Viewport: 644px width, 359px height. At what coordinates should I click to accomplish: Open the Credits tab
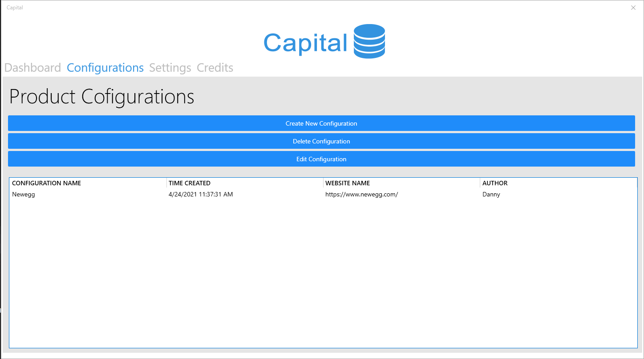(215, 68)
